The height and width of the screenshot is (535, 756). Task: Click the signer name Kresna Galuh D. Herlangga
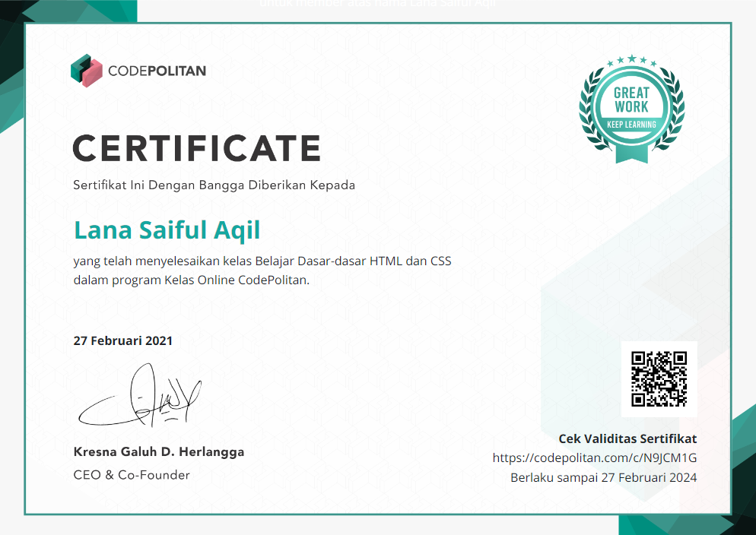click(x=159, y=451)
